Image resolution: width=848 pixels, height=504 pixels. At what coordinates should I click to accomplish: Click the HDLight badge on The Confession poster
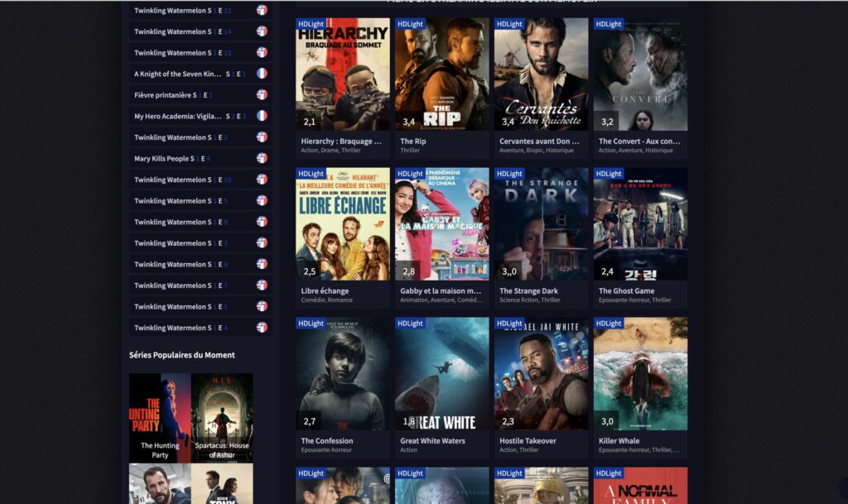tap(311, 323)
